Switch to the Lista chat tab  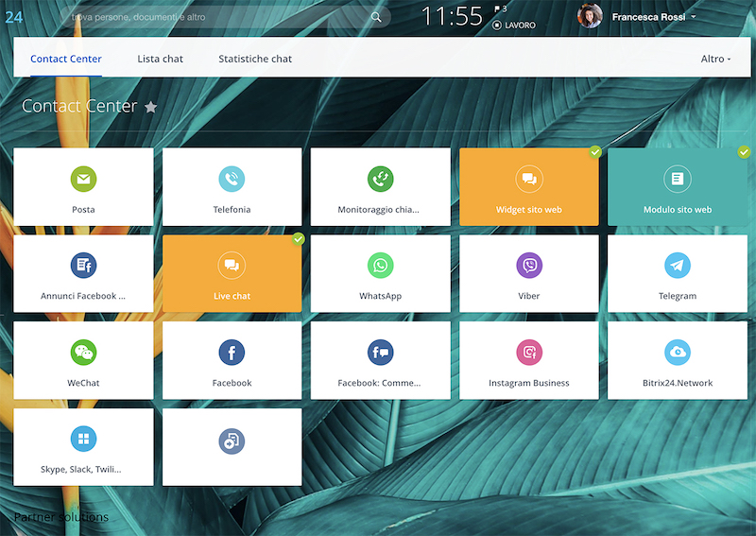click(160, 59)
